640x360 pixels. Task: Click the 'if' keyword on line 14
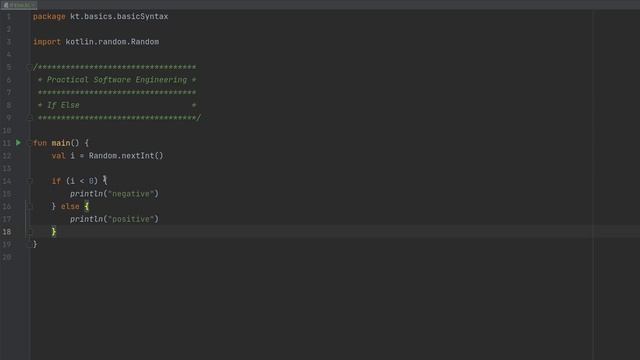(x=56, y=181)
